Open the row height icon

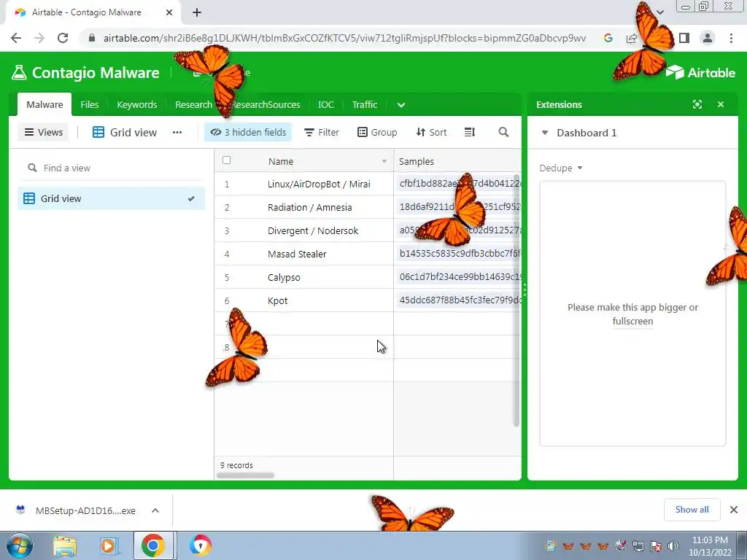point(470,132)
